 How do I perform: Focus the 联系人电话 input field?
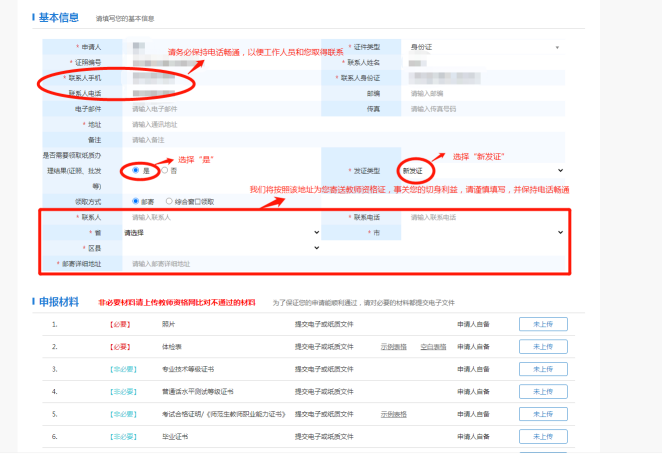click(222, 93)
